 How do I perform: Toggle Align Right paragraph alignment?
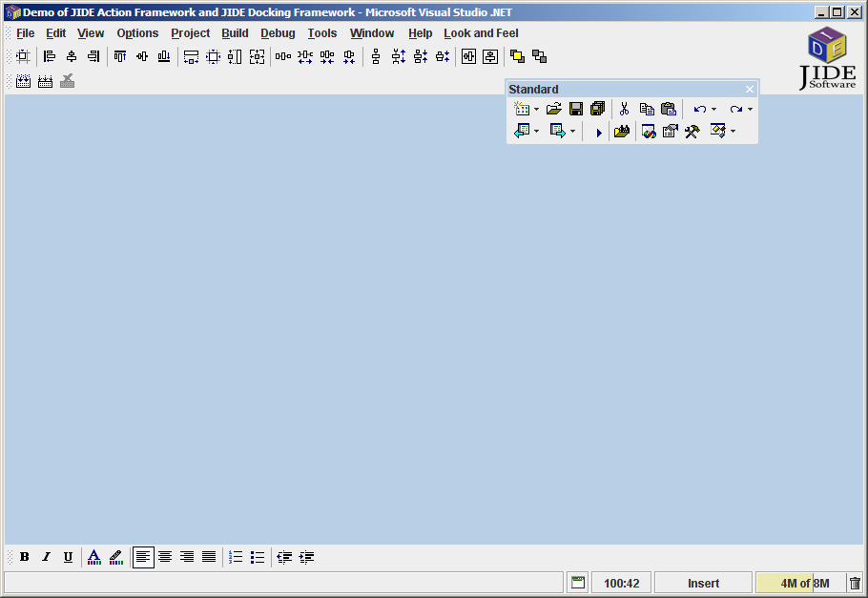pos(187,557)
